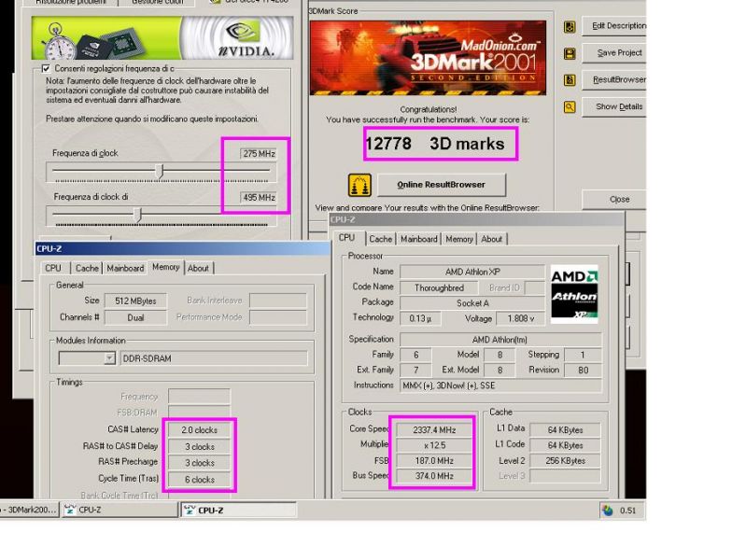Click the Core Speed value field
The height and width of the screenshot is (560, 746).
[x=431, y=429]
